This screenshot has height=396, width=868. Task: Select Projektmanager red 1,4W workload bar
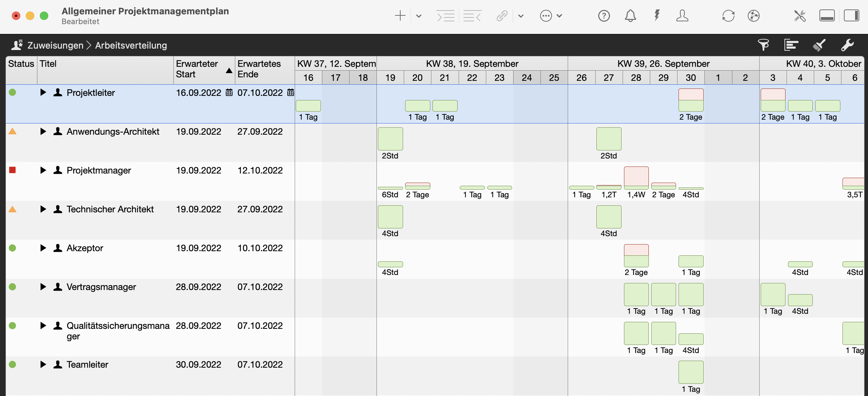point(636,177)
